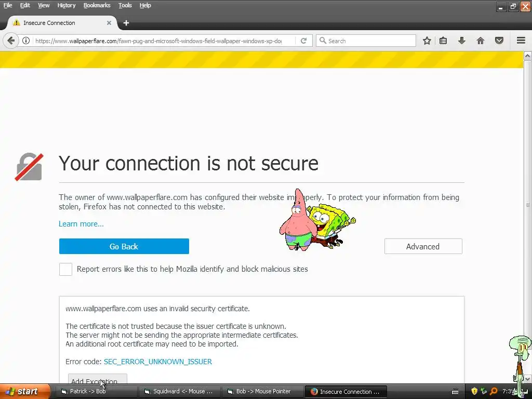This screenshot has height=399, width=532.
Task: Open the site identity info icon
Action: tap(26, 41)
